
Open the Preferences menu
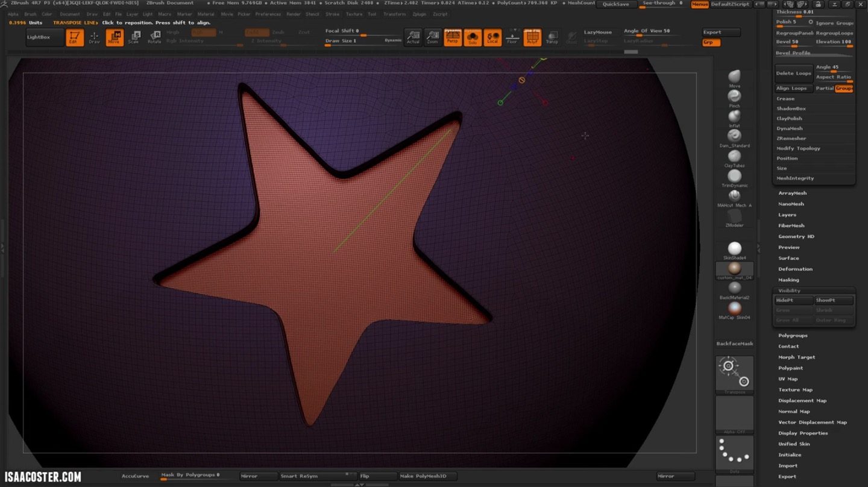(268, 14)
